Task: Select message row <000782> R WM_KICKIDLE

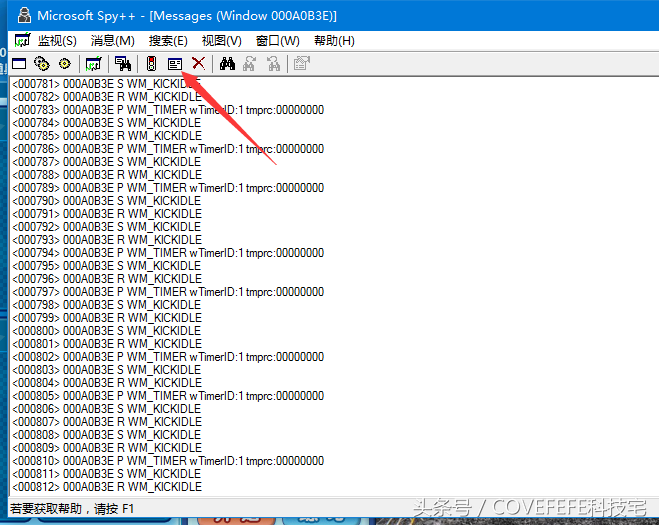Action: (107, 97)
